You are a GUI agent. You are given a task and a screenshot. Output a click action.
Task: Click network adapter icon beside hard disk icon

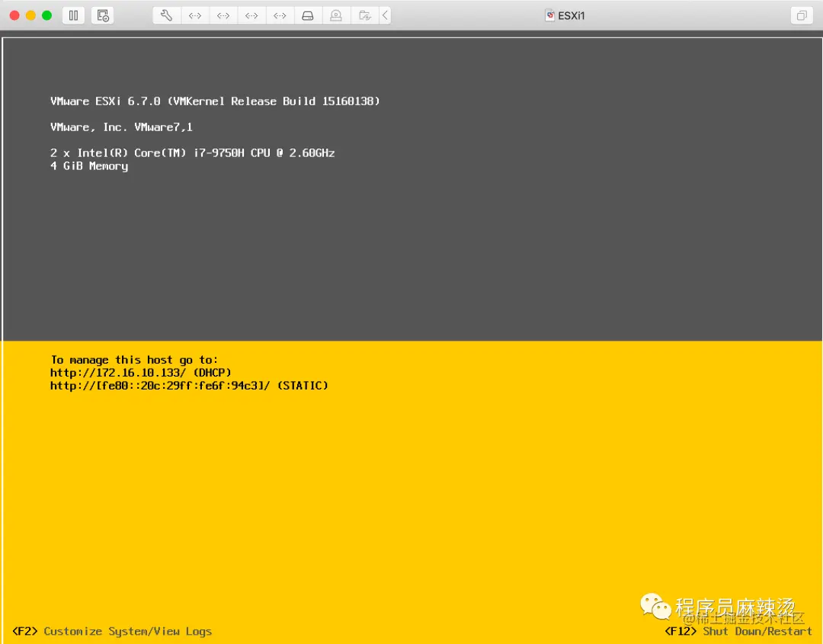pyautogui.click(x=280, y=16)
